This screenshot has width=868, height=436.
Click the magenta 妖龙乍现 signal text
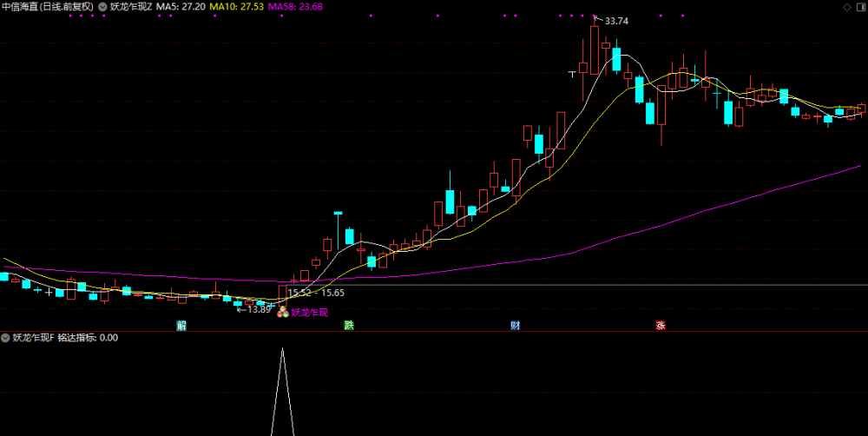(x=310, y=313)
